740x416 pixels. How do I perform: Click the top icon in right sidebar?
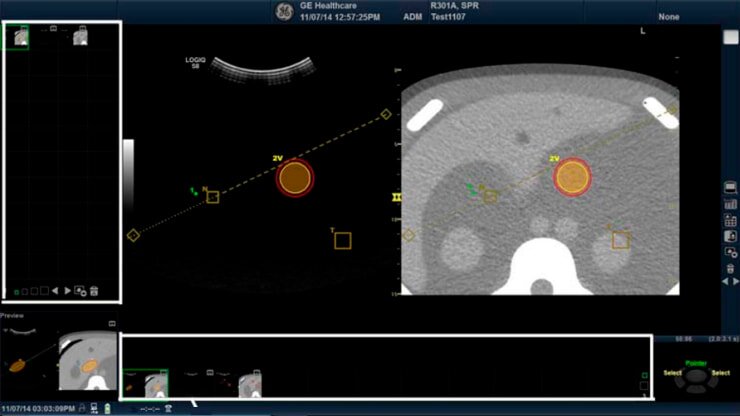click(730, 187)
